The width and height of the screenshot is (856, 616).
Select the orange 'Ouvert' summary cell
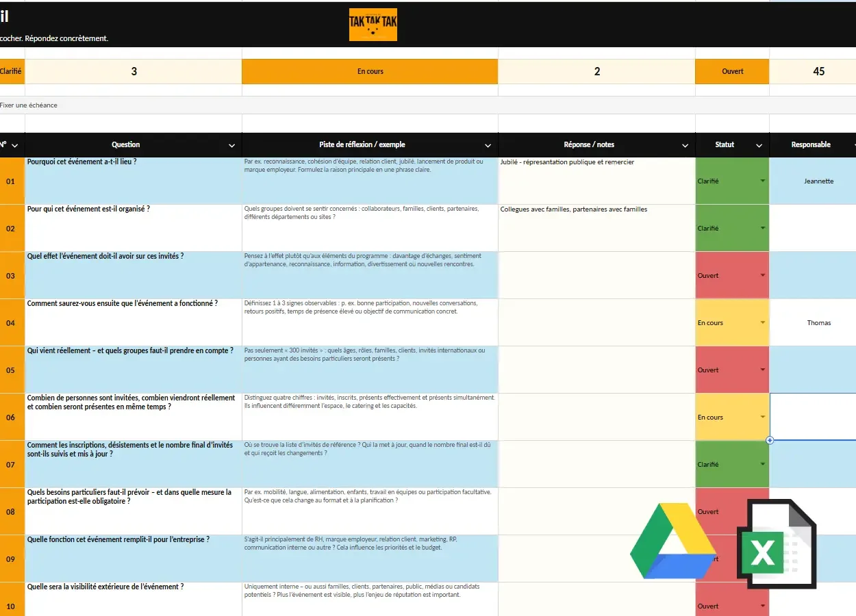coord(732,71)
